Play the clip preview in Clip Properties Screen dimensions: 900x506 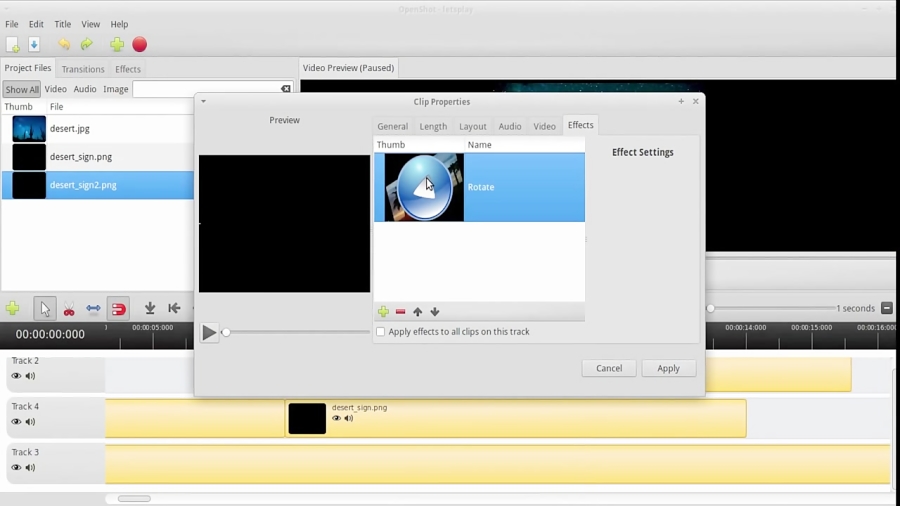tap(209, 333)
